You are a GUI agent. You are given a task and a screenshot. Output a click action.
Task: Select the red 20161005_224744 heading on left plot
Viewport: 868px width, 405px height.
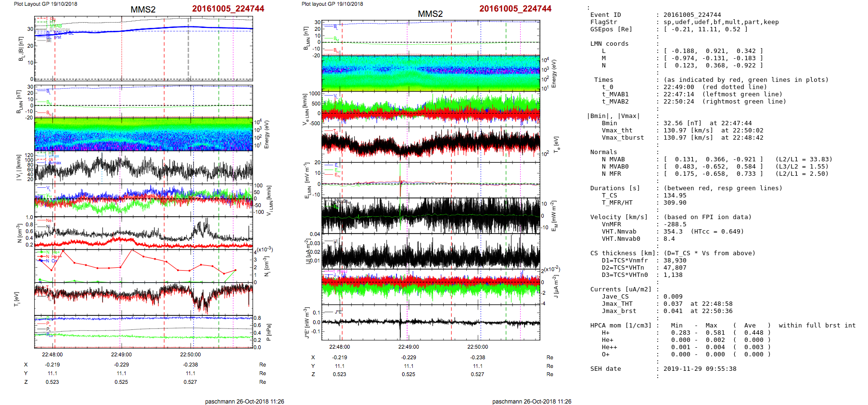228,9
